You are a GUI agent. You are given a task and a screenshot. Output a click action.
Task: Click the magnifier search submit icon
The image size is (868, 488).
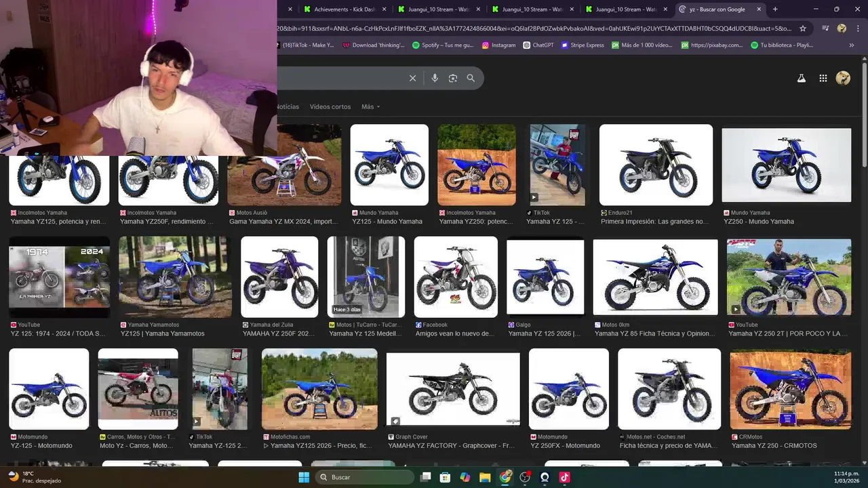[471, 78]
